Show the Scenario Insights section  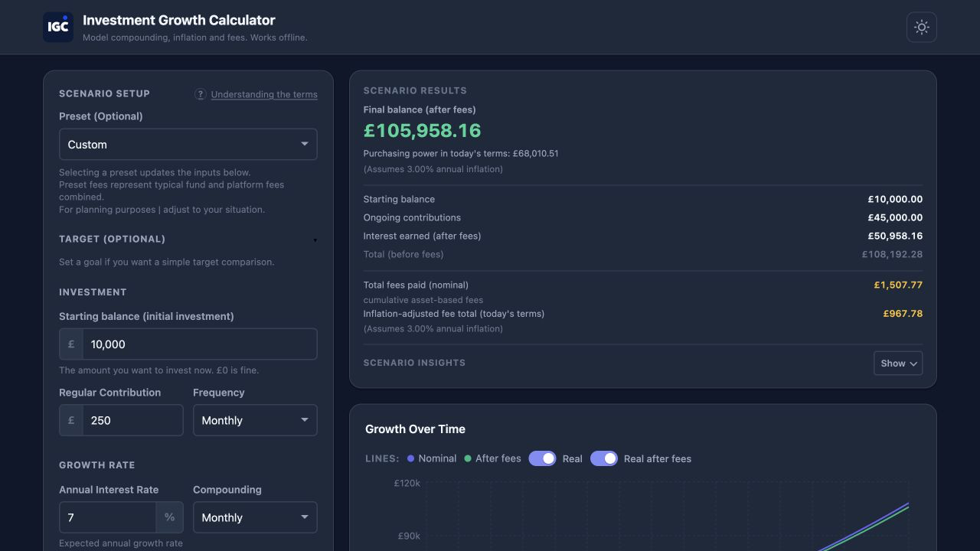pyautogui.click(x=898, y=364)
